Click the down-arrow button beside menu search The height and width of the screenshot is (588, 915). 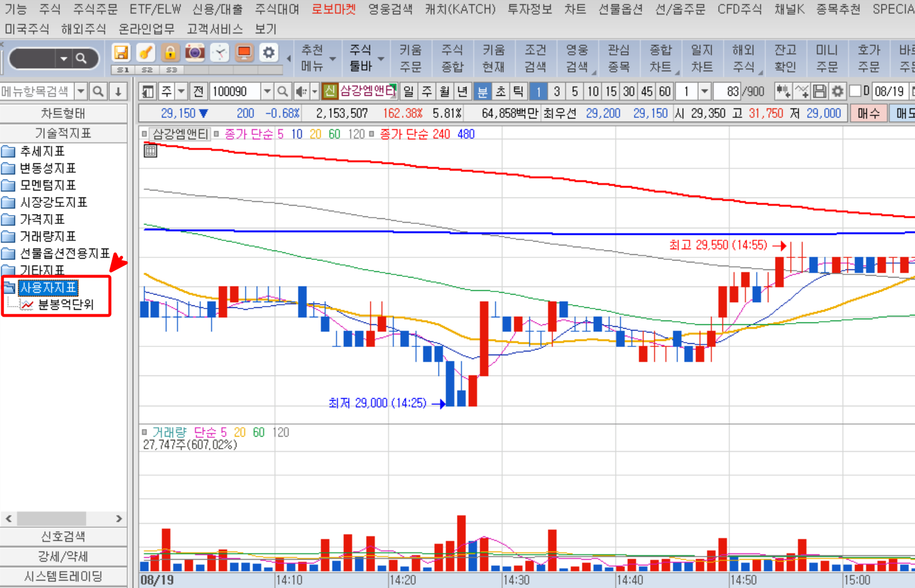[119, 91]
